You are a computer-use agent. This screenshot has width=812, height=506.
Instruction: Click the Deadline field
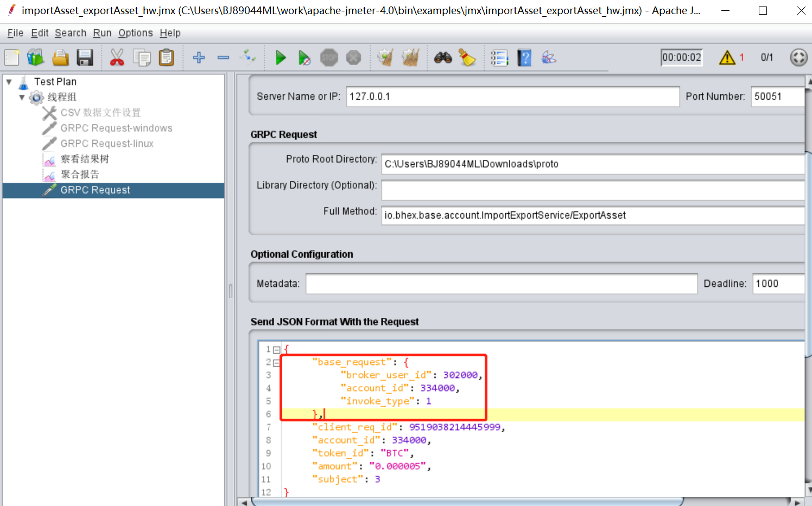[778, 284]
